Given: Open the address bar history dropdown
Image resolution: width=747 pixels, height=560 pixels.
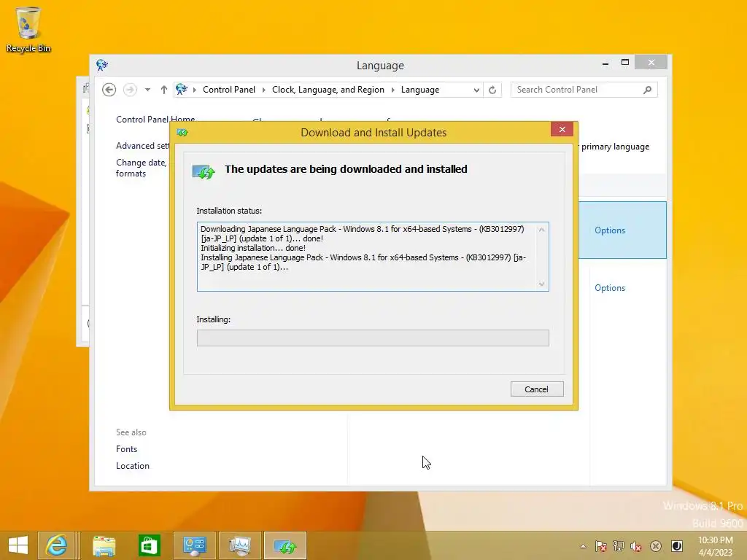Looking at the screenshot, I should tap(476, 90).
